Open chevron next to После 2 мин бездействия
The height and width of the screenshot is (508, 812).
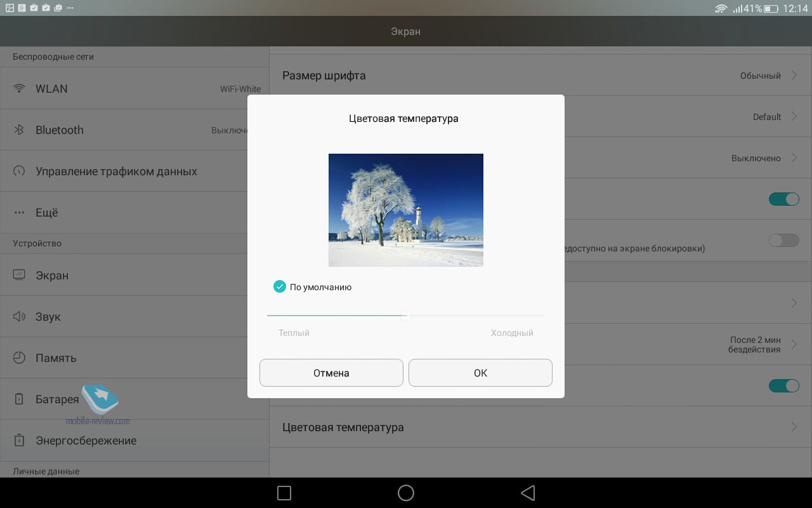[794, 344]
